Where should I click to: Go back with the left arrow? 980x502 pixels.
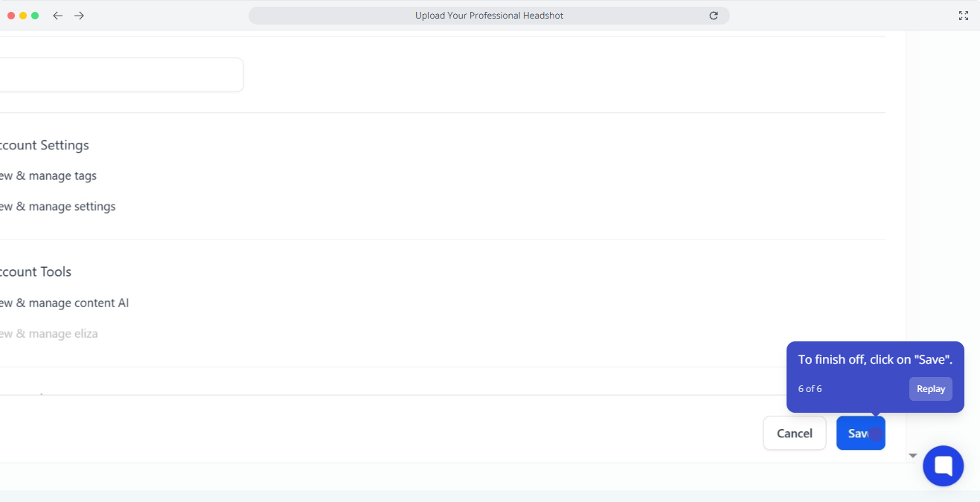pos(57,16)
